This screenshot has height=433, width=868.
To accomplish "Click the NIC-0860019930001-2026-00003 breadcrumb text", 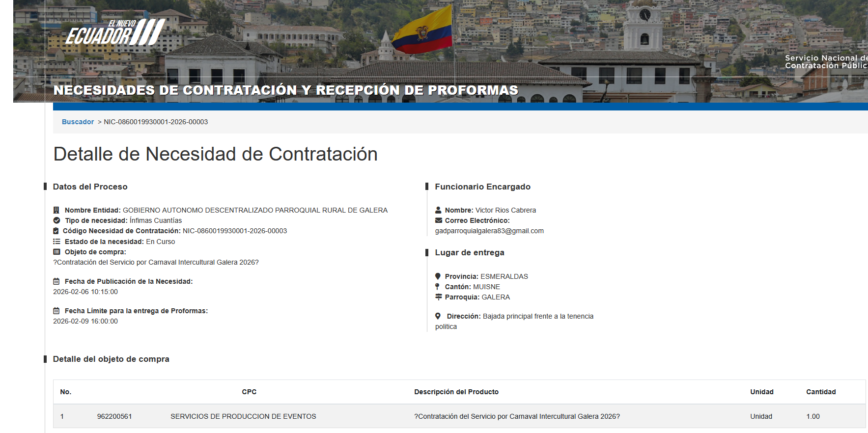I will (x=156, y=122).
